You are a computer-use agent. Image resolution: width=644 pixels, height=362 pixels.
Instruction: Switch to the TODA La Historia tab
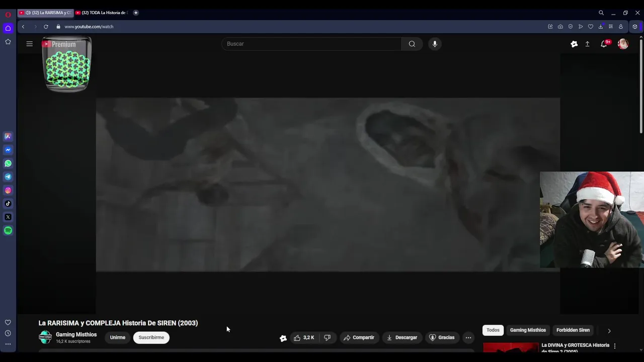pyautogui.click(x=103, y=13)
